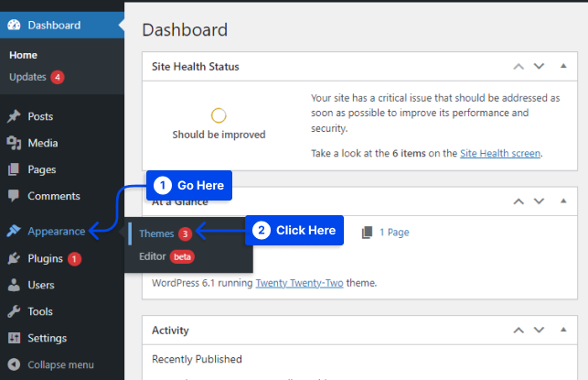Click the Settings sliders icon
This screenshot has width=588, height=380.
point(14,338)
